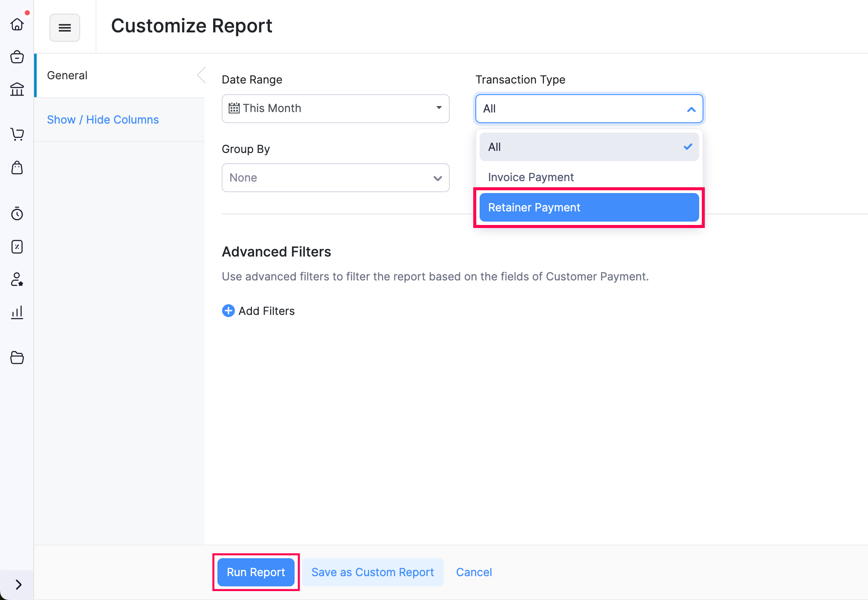Open the Home dashboard icon
The width and height of the screenshot is (868, 600).
coord(17,24)
